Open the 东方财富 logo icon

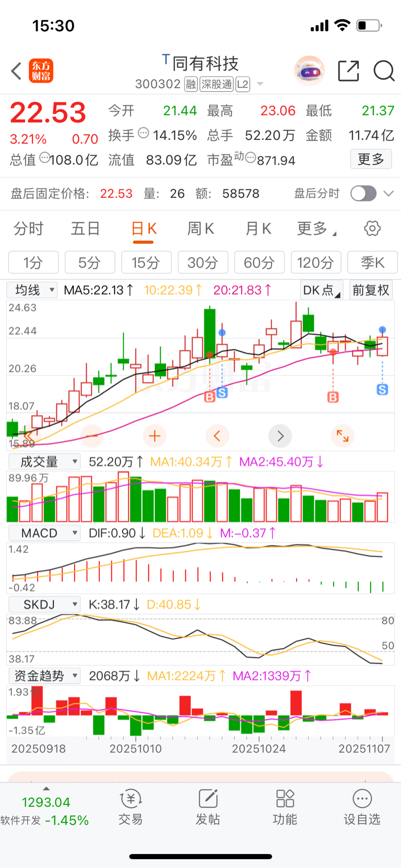click(41, 71)
